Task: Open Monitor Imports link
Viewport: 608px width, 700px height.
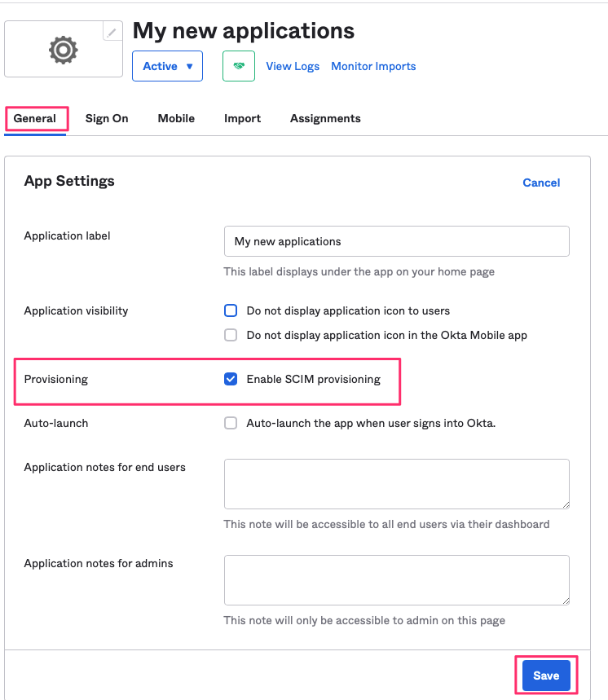Action: coord(373,66)
